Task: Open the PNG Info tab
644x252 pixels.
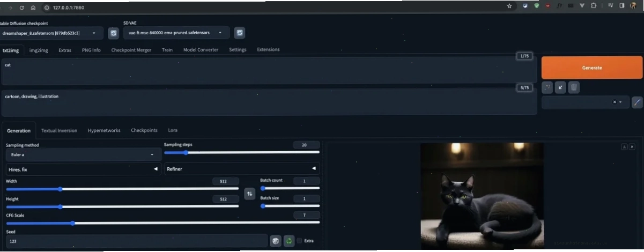Action: pyautogui.click(x=91, y=50)
